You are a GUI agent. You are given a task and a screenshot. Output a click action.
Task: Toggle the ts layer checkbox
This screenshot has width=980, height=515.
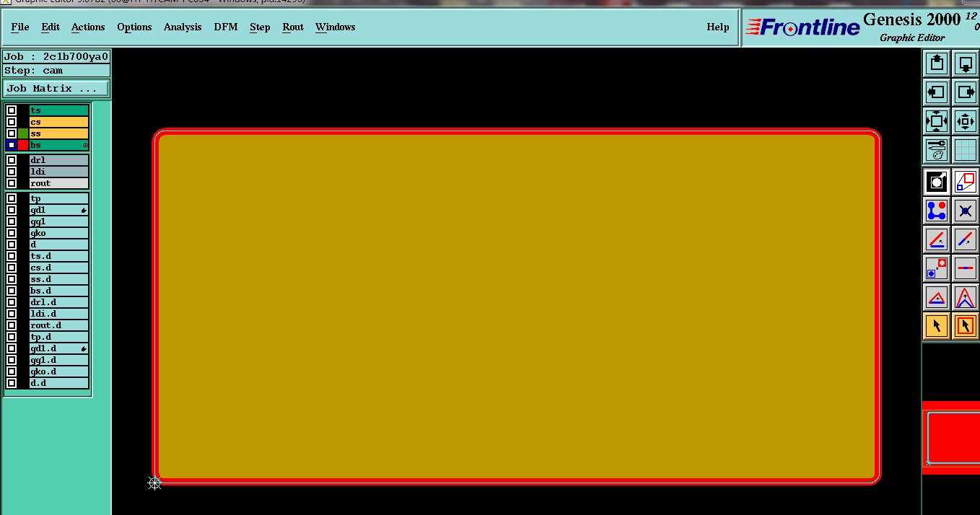(x=12, y=110)
